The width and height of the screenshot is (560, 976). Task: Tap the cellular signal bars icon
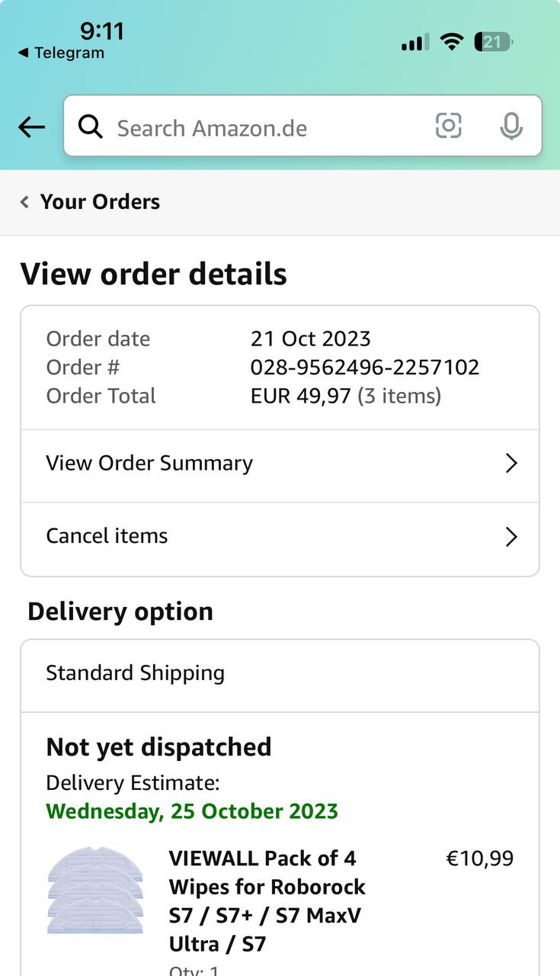tap(414, 43)
